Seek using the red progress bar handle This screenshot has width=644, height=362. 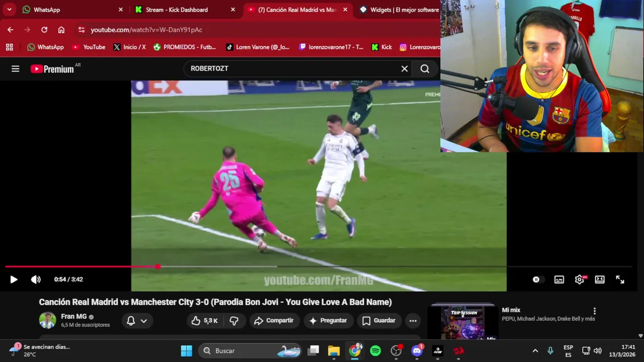[158, 266]
